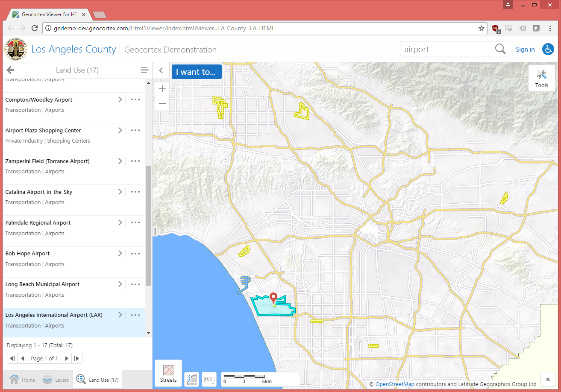Expand Long Beach Municipal Airport details
Viewport: 561px width, 392px height.
point(120,284)
